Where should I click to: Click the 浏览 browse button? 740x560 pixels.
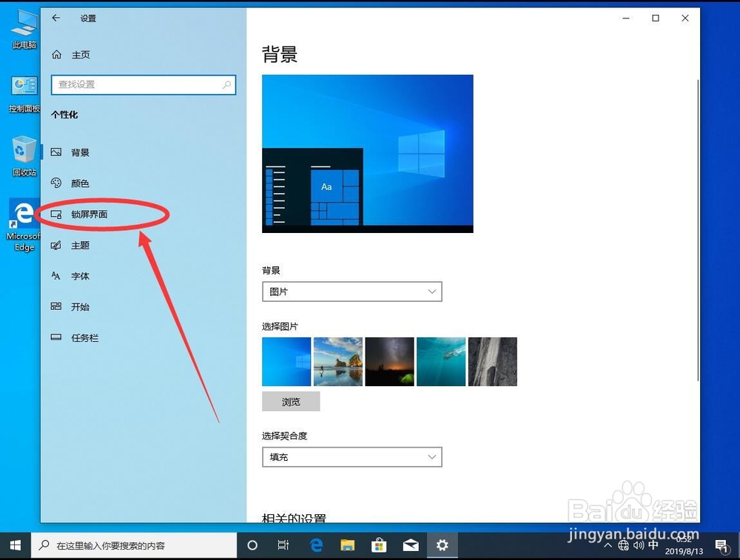point(291,402)
